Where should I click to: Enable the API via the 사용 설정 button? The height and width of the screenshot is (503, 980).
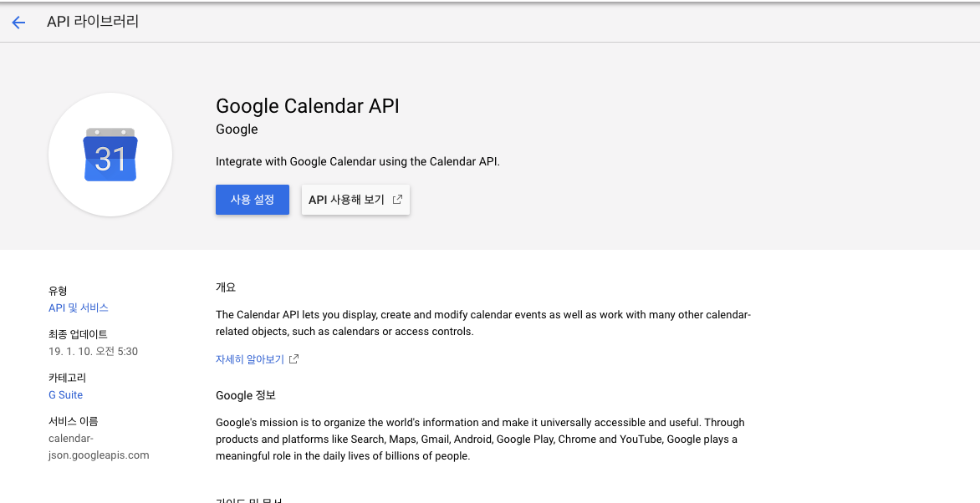tap(252, 199)
